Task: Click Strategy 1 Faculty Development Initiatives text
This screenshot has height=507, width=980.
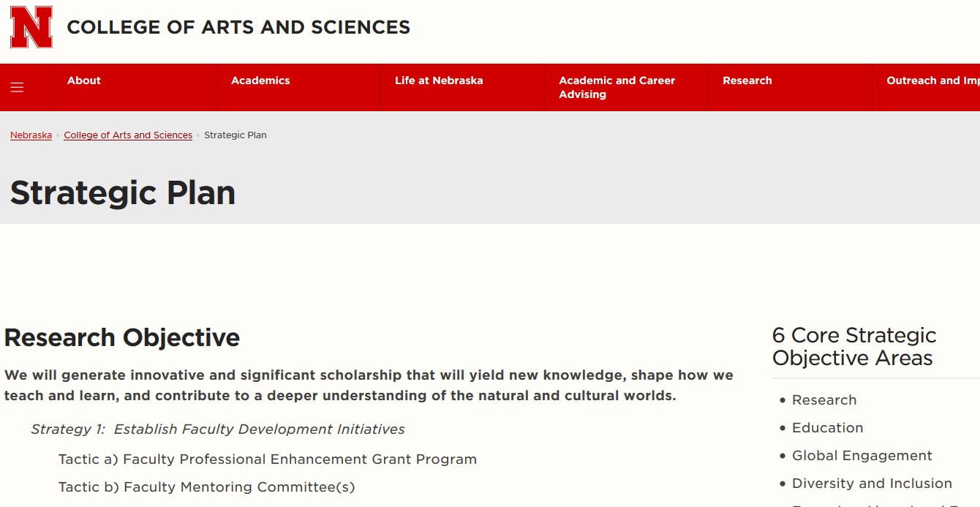Action: pyautogui.click(x=218, y=429)
